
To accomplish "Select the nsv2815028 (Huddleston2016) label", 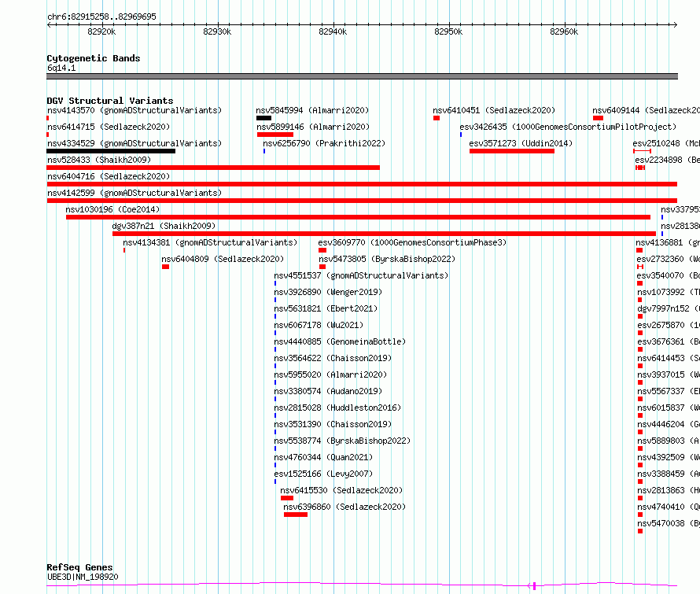I will point(338,408).
